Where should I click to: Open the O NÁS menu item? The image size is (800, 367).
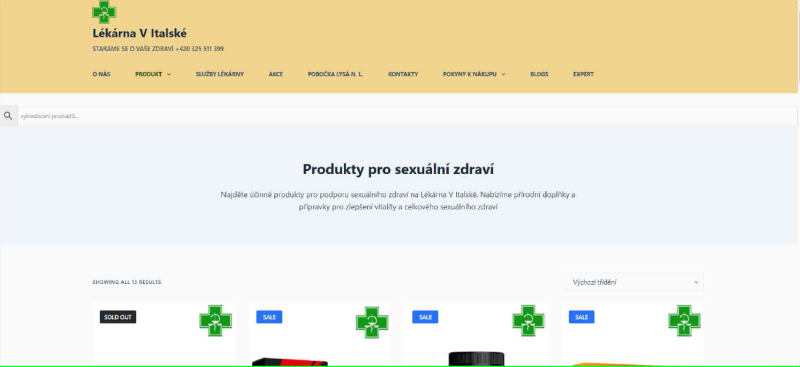[x=101, y=74]
